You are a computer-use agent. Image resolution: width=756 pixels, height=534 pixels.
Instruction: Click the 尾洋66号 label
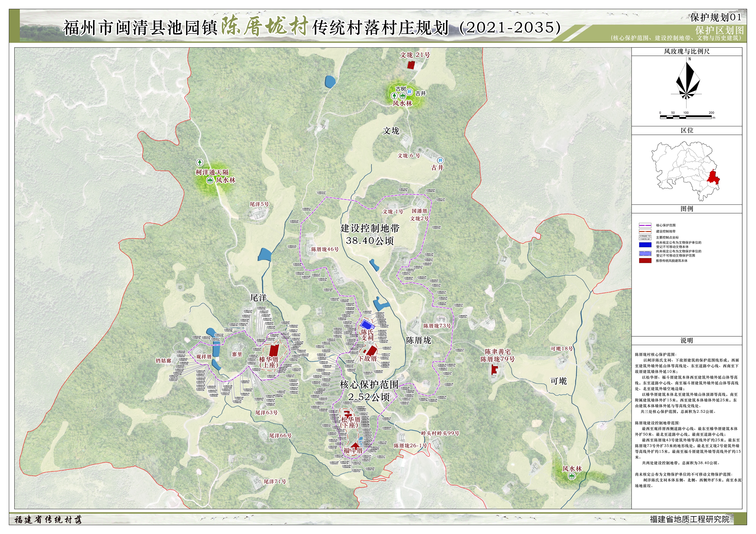[x=281, y=435]
